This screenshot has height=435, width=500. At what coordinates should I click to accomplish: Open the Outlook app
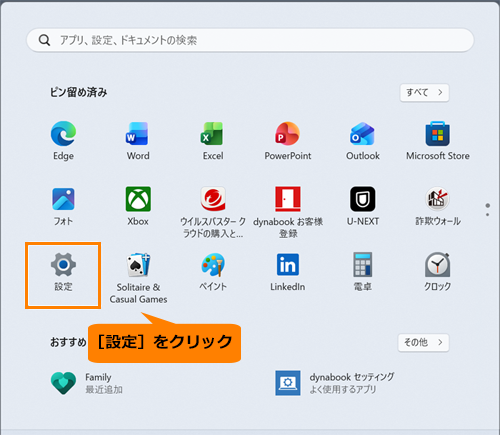(x=363, y=134)
